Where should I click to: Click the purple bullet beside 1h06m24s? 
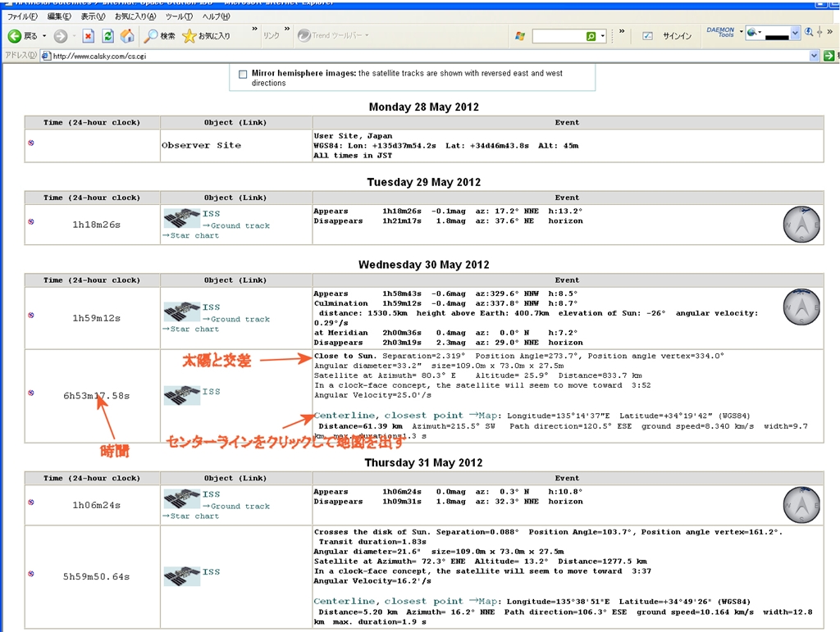point(31,502)
